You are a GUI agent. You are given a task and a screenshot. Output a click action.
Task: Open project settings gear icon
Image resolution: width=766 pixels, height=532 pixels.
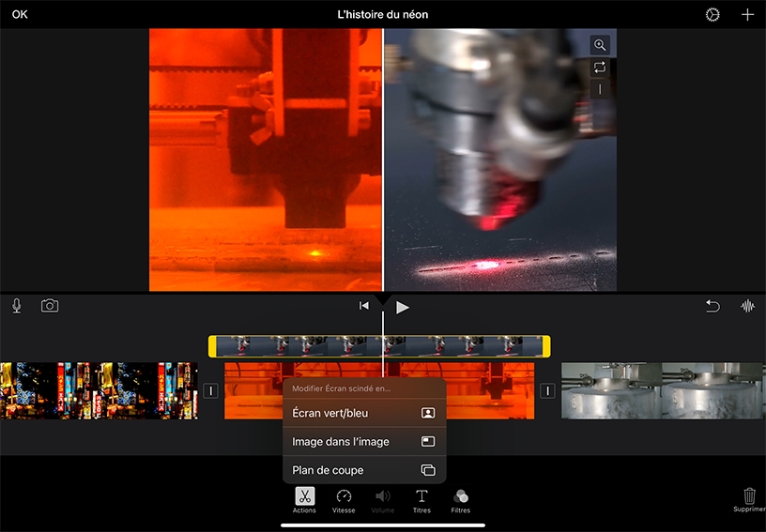(712, 15)
